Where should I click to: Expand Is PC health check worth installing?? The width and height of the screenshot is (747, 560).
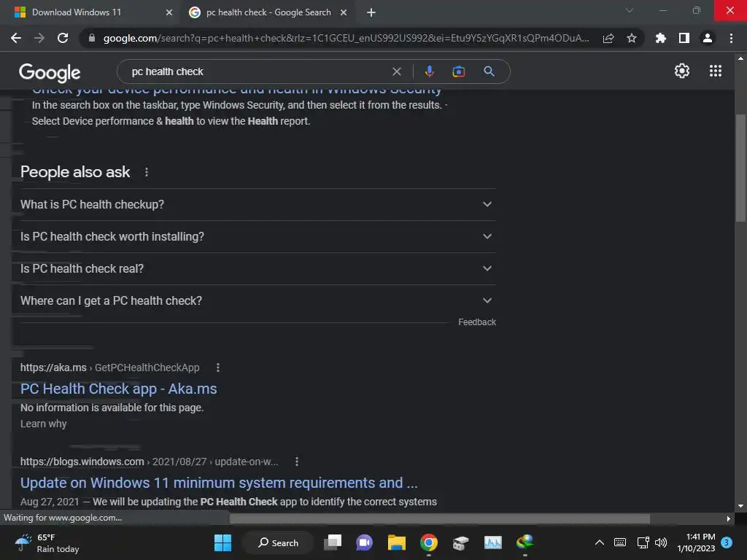[258, 237]
